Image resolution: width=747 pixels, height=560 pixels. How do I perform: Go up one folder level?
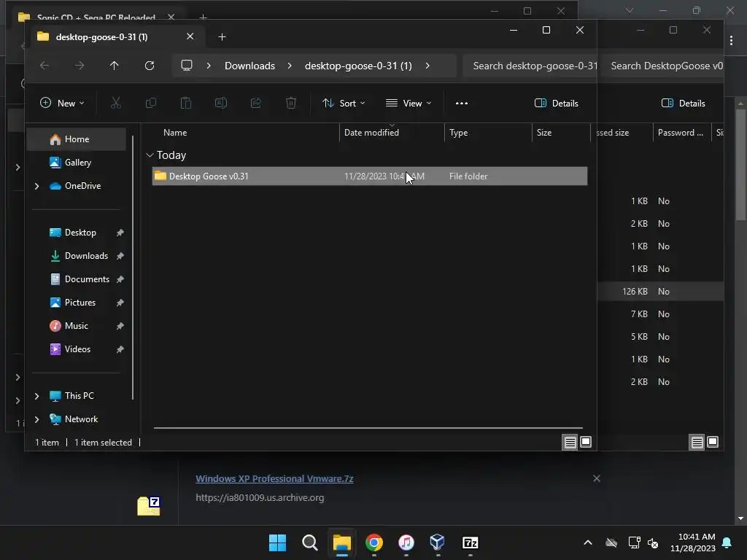coord(115,66)
